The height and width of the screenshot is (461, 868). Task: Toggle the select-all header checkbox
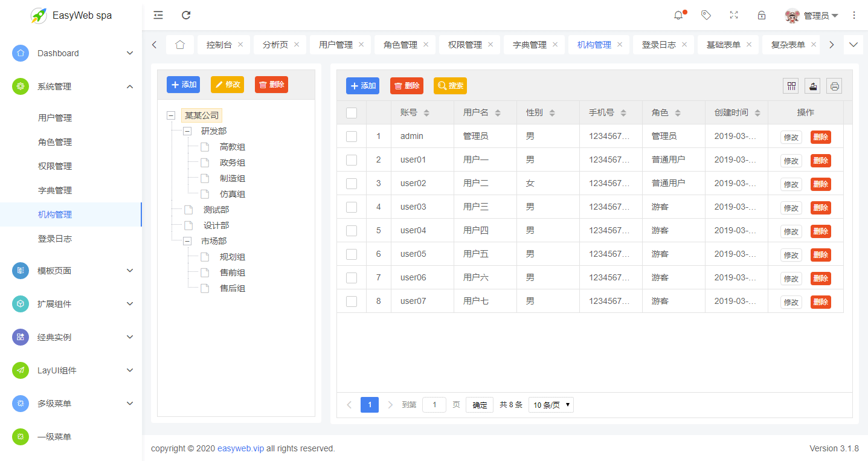(352, 113)
